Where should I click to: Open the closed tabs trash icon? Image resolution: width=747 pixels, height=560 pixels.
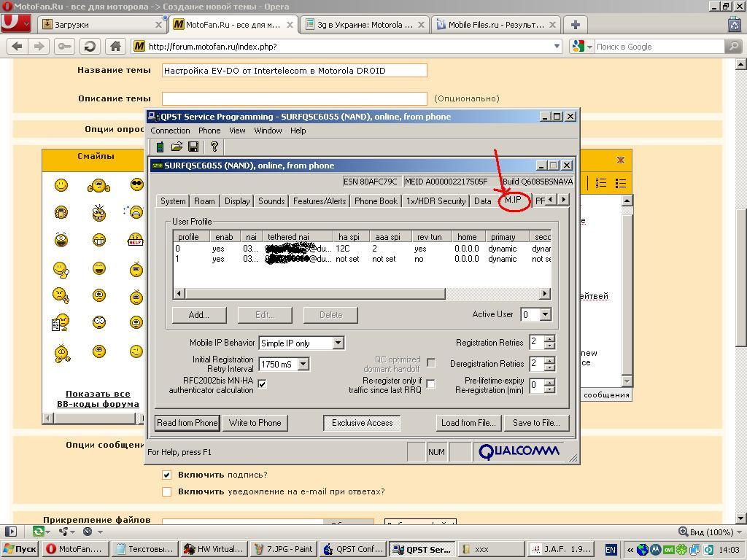735,24
